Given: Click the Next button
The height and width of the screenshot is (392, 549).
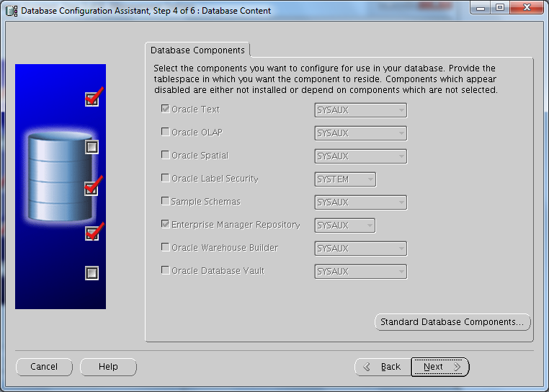Looking at the screenshot, I should 440,367.
